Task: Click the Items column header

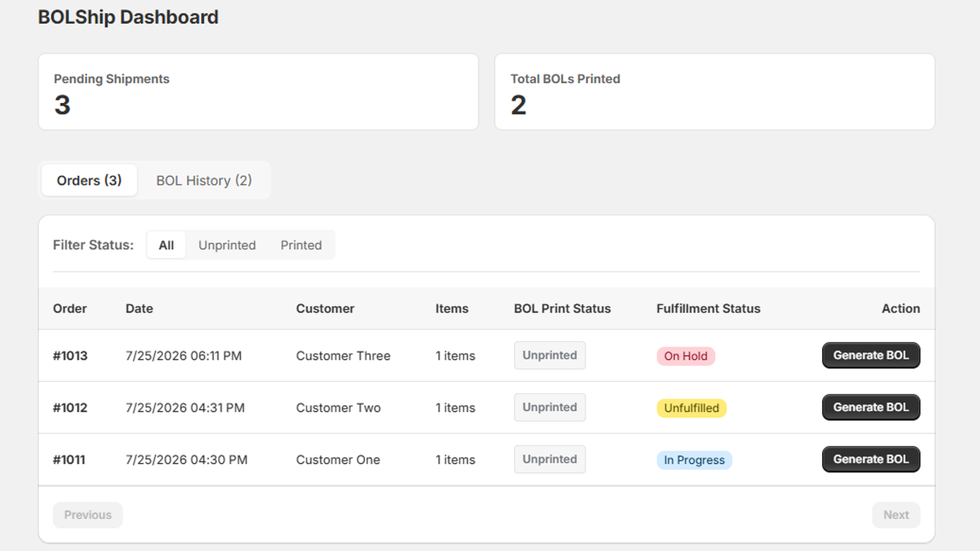Action: tap(452, 309)
